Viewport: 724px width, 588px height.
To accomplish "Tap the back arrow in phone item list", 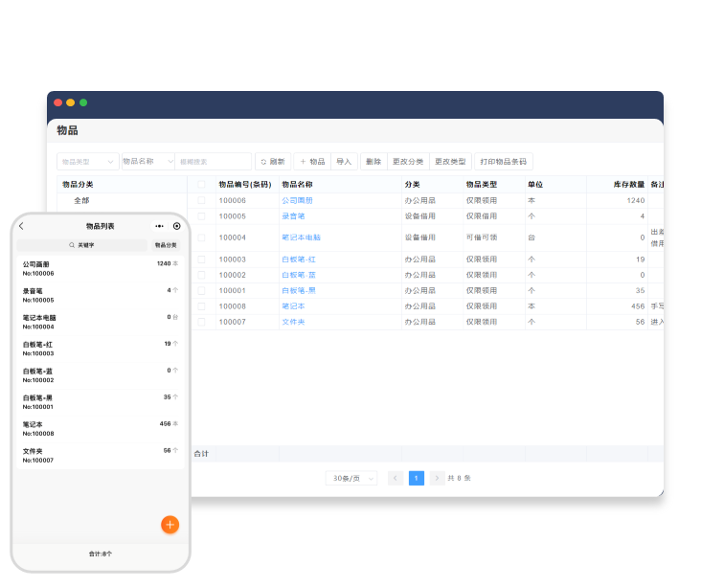I will pos(21,226).
